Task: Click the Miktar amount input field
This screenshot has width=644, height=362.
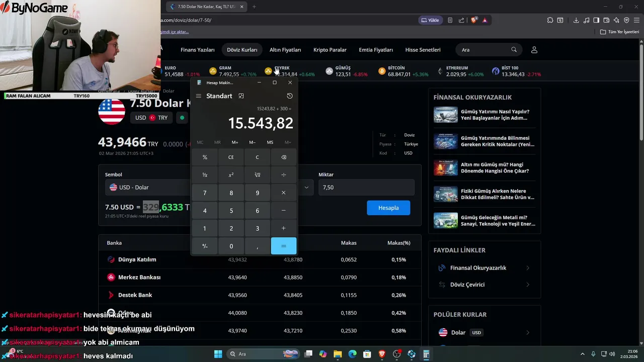Action: click(x=366, y=187)
